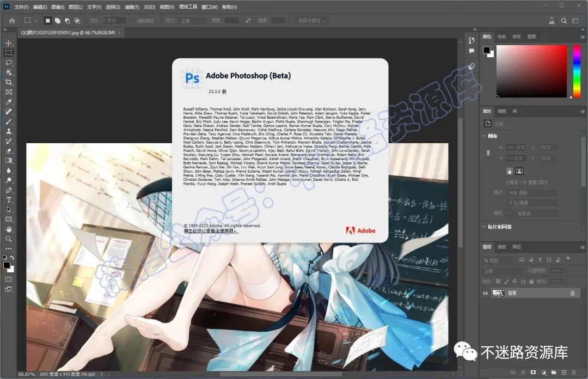Open the 8 位/通道 bit depth dropdown
Image resolution: width=588 pixels, height=379 pixels.
click(532, 203)
